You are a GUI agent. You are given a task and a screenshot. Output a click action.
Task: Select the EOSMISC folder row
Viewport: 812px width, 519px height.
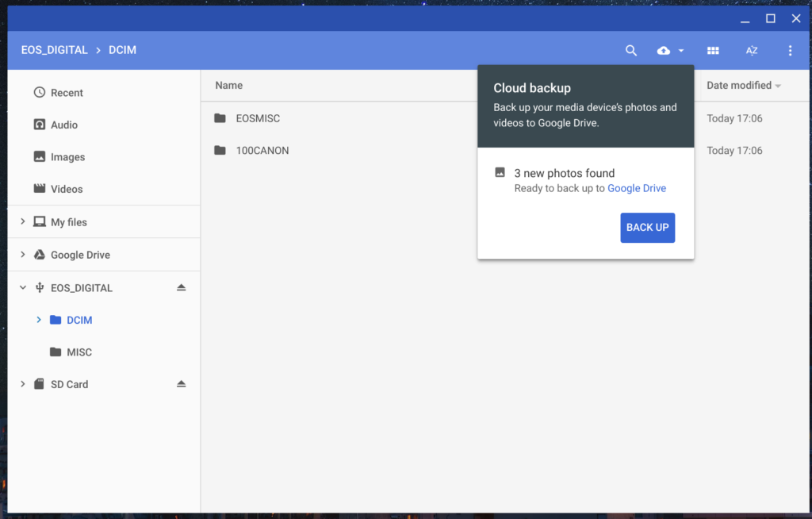point(505,118)
